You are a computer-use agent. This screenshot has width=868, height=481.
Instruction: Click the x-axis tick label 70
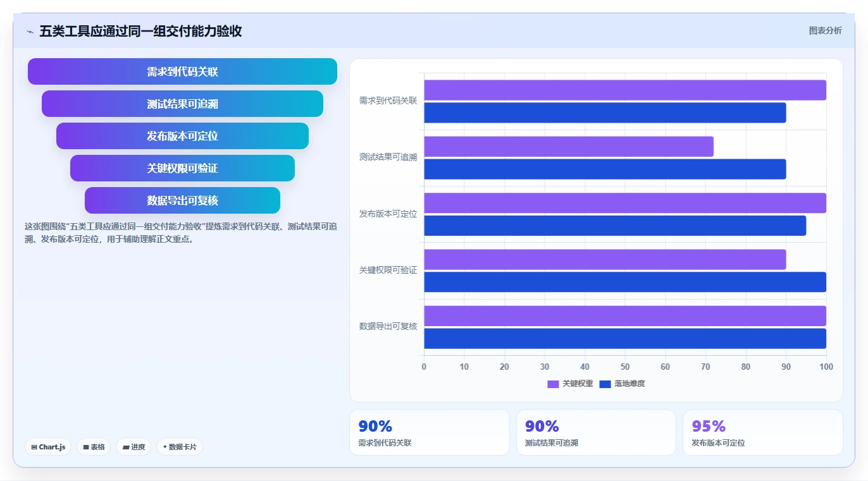click(705, 367)
